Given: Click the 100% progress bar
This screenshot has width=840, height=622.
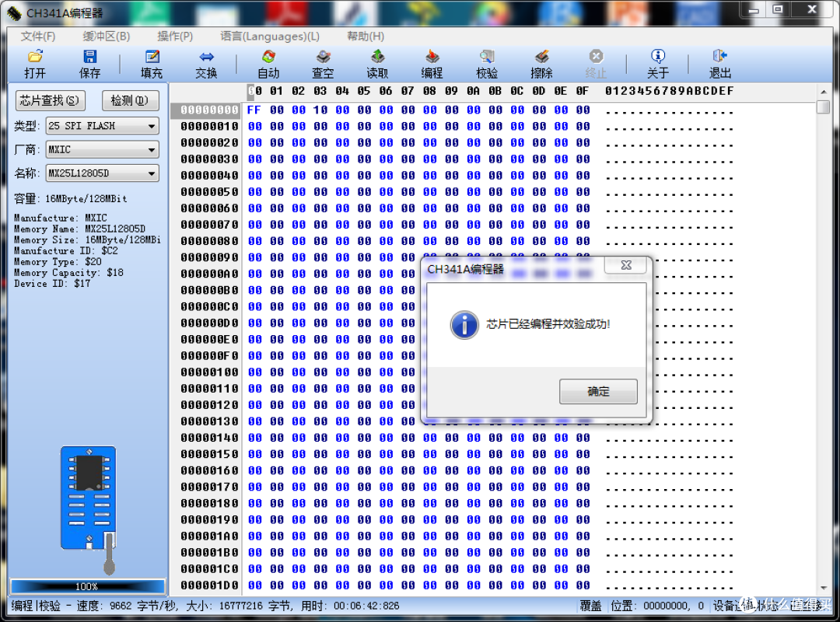Looking at the screenshot, I should (x=87, y=586).
